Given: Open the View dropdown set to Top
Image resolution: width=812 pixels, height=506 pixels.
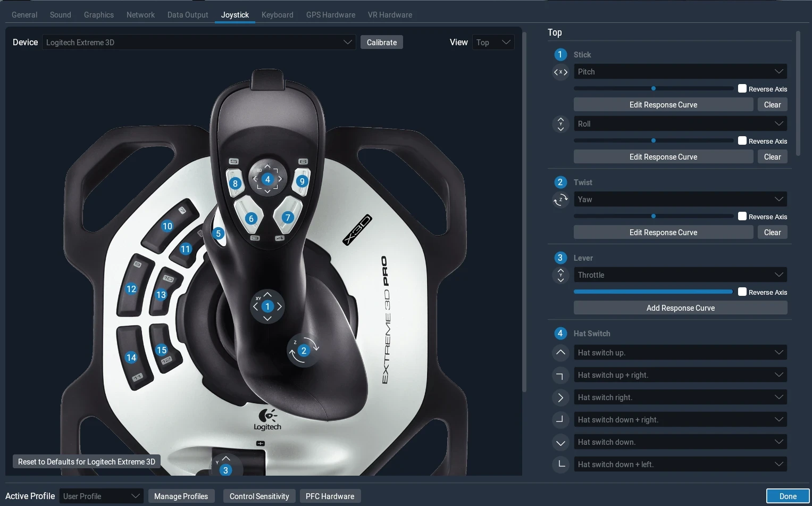Looking at the screenshot, I should tap(493, 43).
